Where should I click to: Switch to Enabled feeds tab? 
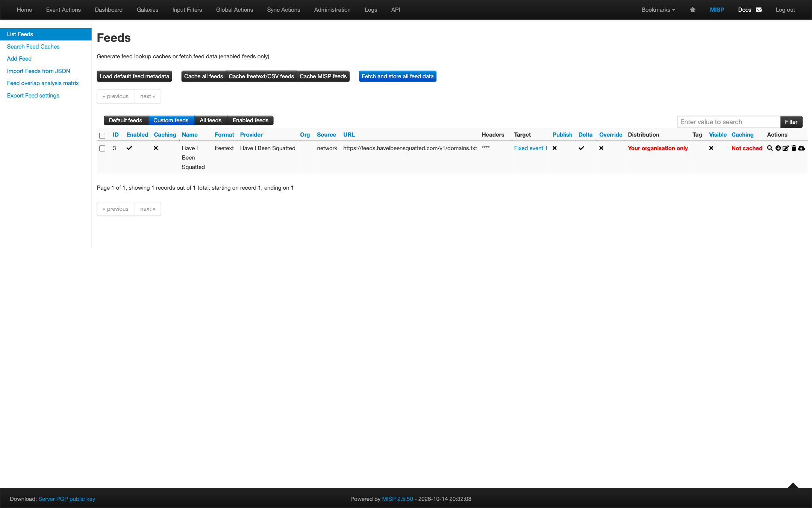coord(250,120)
